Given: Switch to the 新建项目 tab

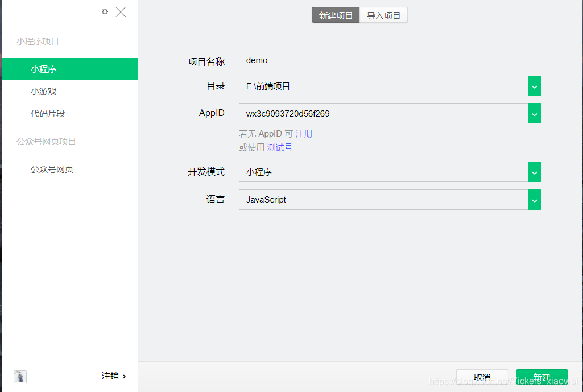Looking at the screenshot, I should 336,15.
